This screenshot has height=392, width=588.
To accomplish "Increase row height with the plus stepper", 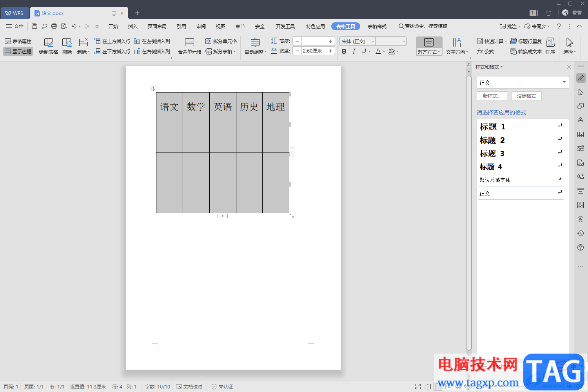I will point(330,41).
